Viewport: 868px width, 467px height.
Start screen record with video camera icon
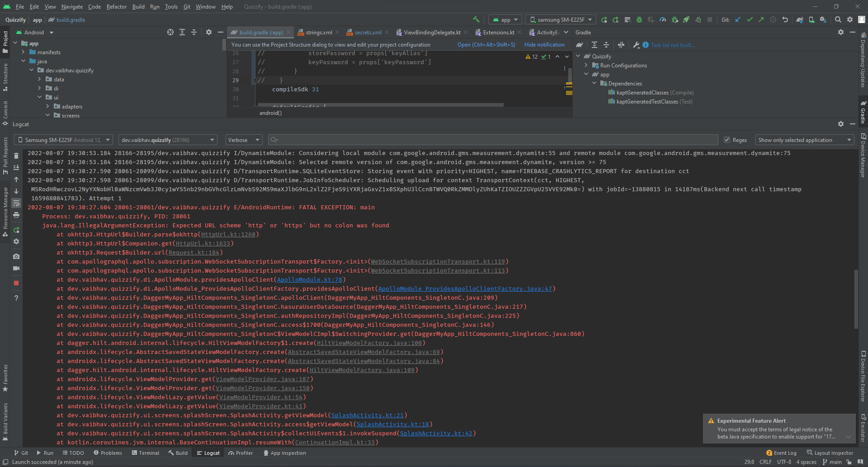pos(16,268)
